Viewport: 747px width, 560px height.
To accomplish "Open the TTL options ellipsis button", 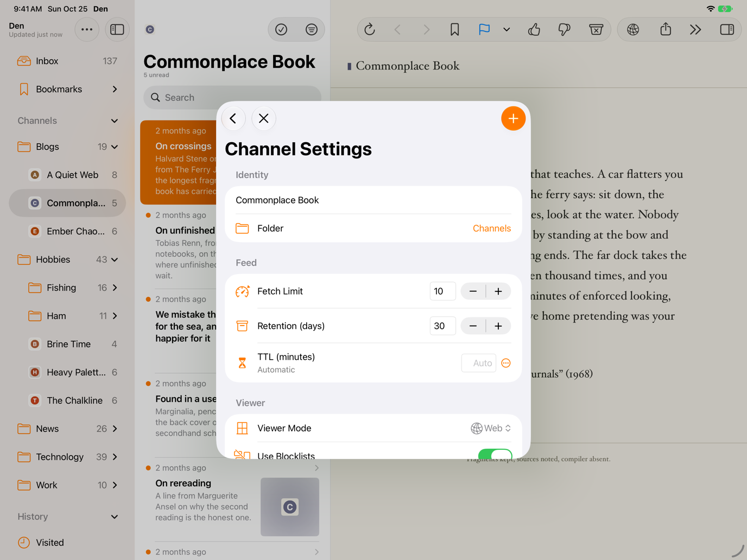I will (506, 363).
